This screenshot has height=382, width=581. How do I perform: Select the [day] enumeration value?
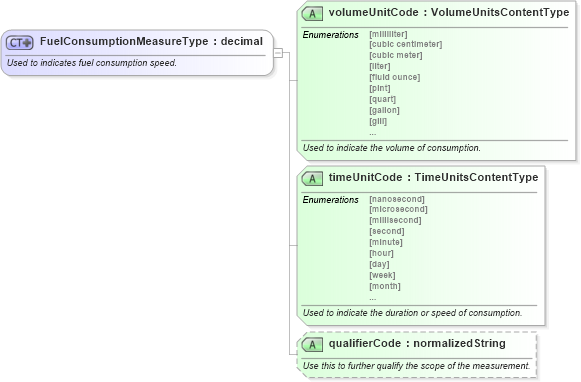[x=379, y=264]
